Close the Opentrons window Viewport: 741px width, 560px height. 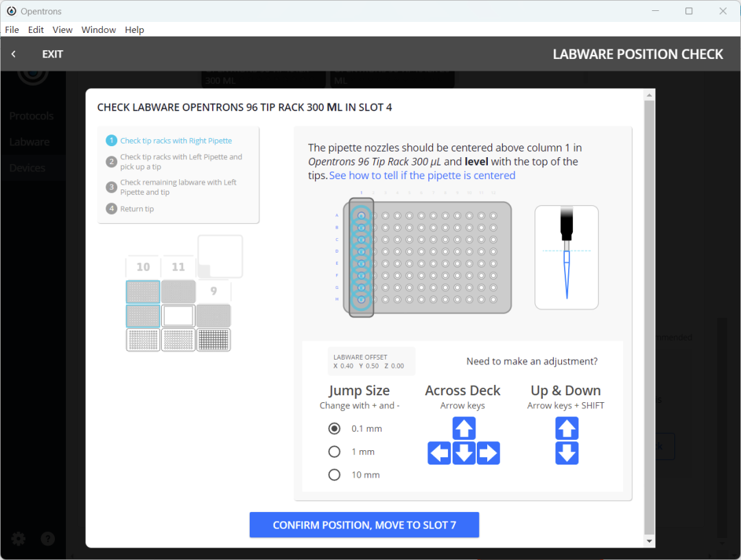(x=723, y=11)
